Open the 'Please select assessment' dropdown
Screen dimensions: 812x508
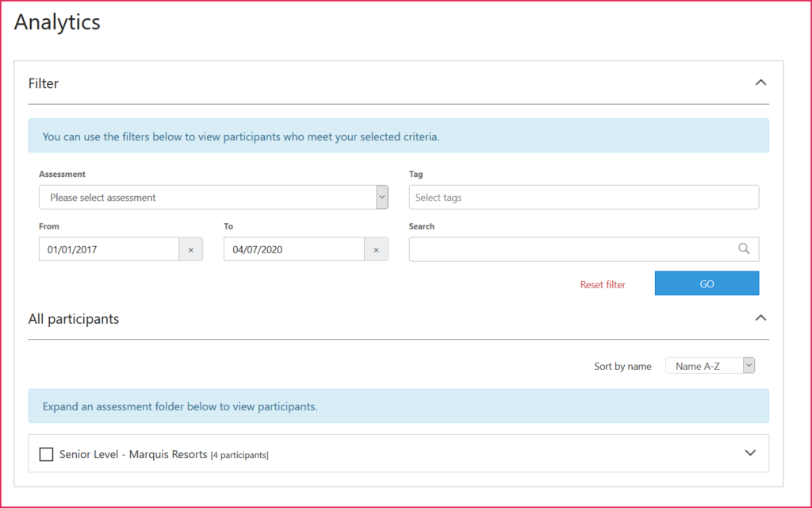(x=206, y=198)
